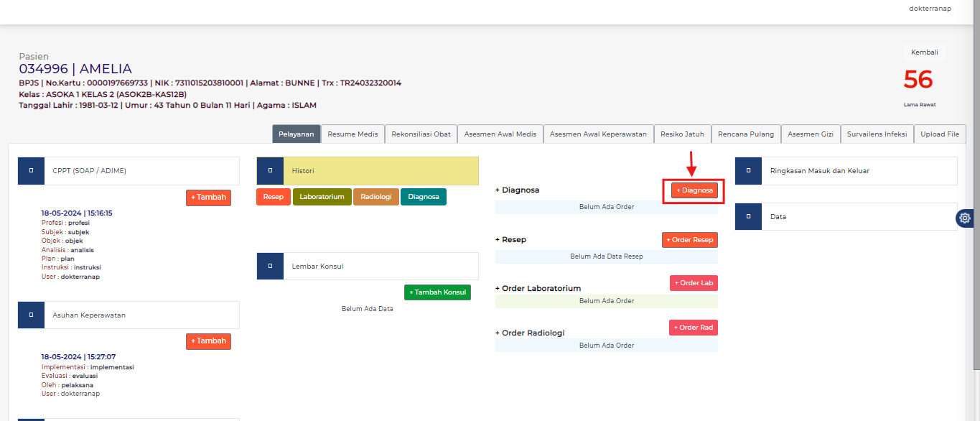Viewport: 980px width, 421px height.
Task: Show Laboratorium history
Action: (x=322, y=197)
